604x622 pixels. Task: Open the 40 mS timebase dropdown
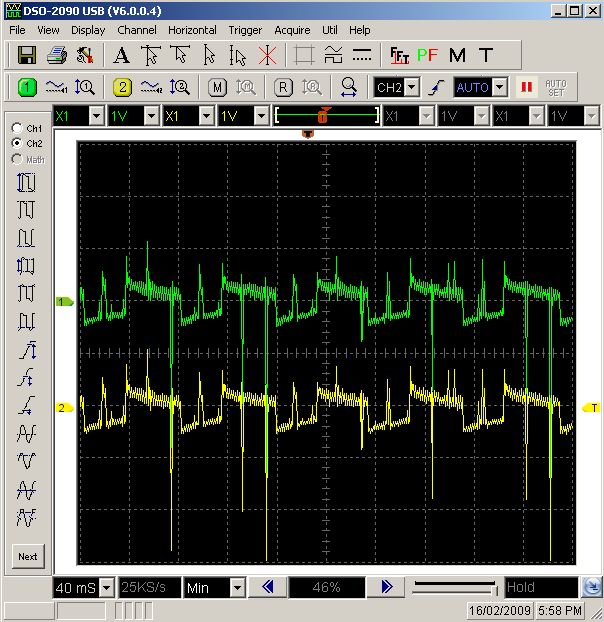click(x=107, y=587)
